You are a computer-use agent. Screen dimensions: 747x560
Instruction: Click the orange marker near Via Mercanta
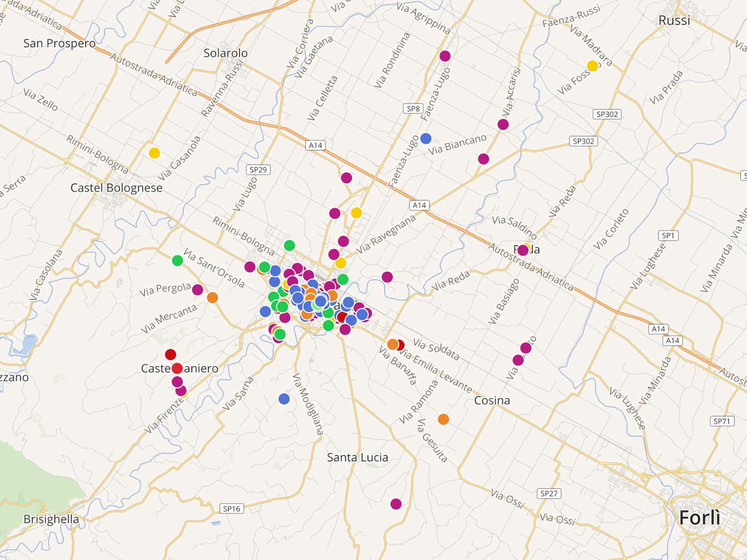(x=213, y=297)
